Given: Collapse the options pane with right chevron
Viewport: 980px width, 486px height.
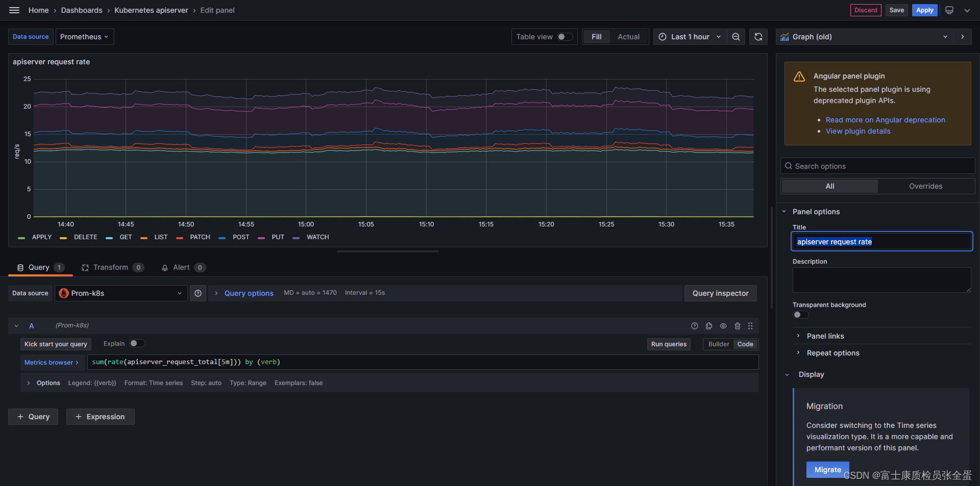Looking at the screenshot, I should [963, 37].
